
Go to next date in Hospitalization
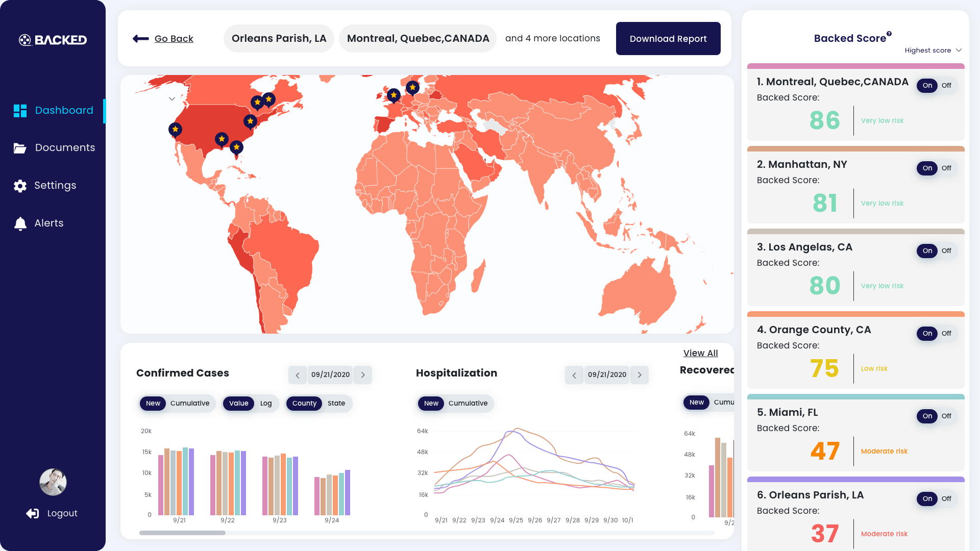[x=640, y=375]
